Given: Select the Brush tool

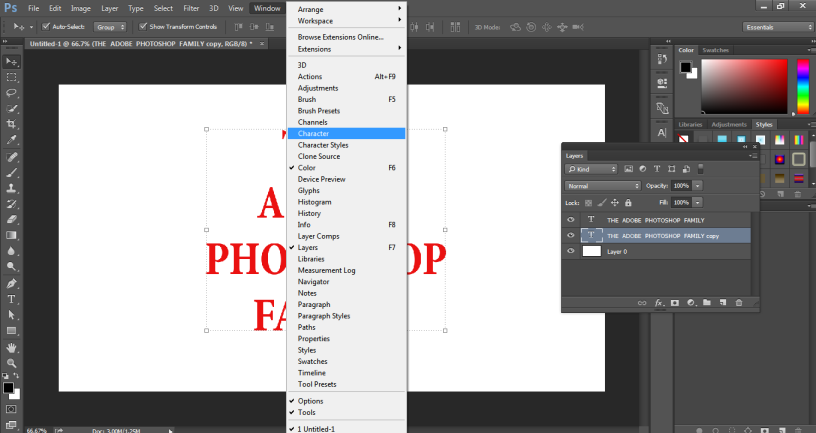Looking at the screenshot, I should (11, 172).
